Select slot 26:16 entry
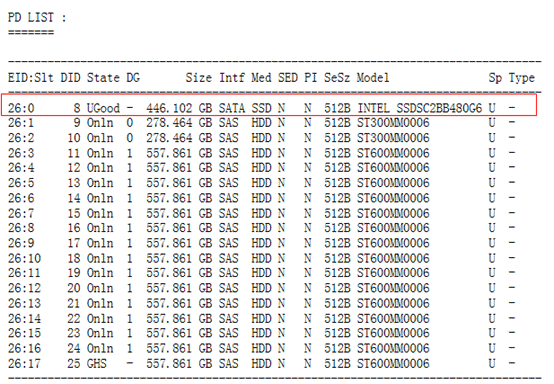 [x=24, y=348]
